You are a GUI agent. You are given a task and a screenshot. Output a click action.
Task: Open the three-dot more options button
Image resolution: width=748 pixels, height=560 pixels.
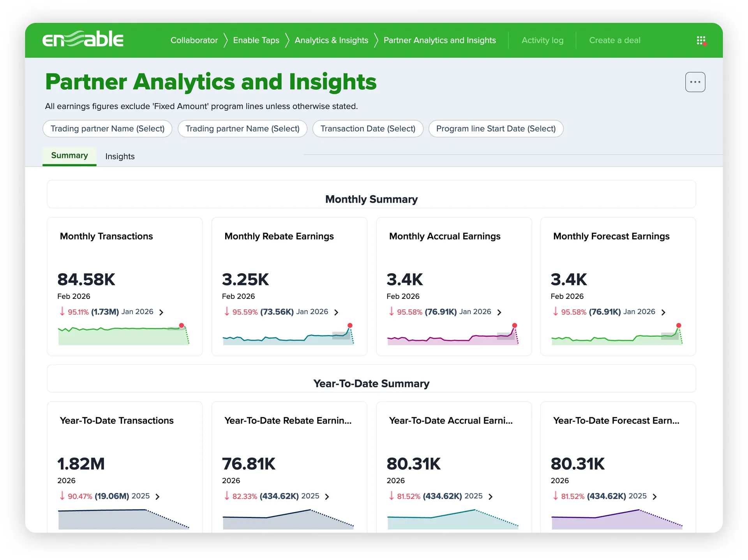695,82
